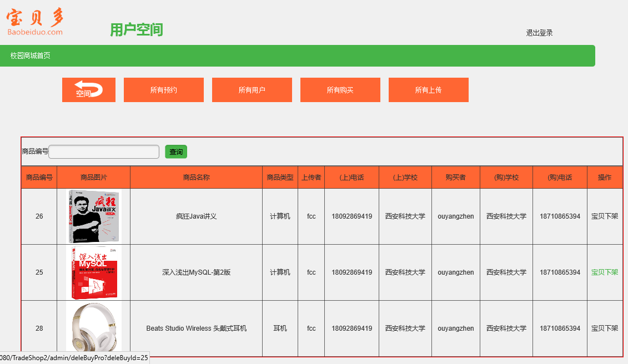The image size is (628, 364).
Task: Open the 所有购买 page
Action: point(340,90)
